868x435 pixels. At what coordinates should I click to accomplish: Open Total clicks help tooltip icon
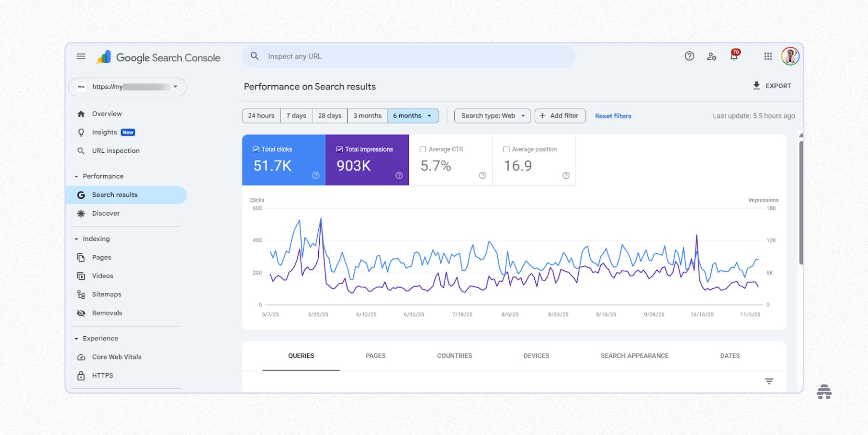pos(316,175)
